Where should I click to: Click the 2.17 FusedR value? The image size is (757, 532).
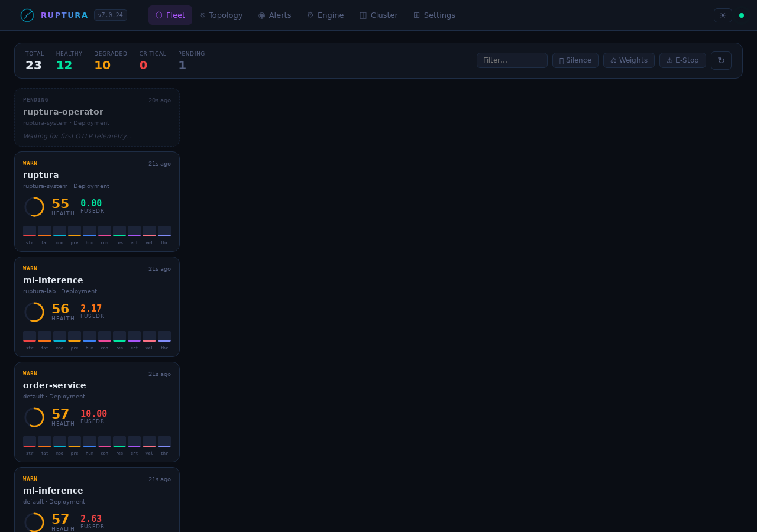[91, 309]
